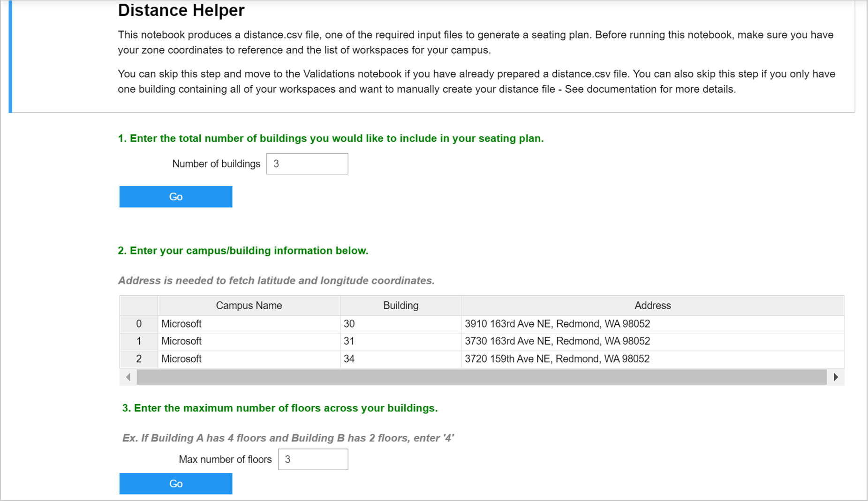Screen dimensions: 868x501
Task: Select row index 2 in the table
Action: [139, 359]
